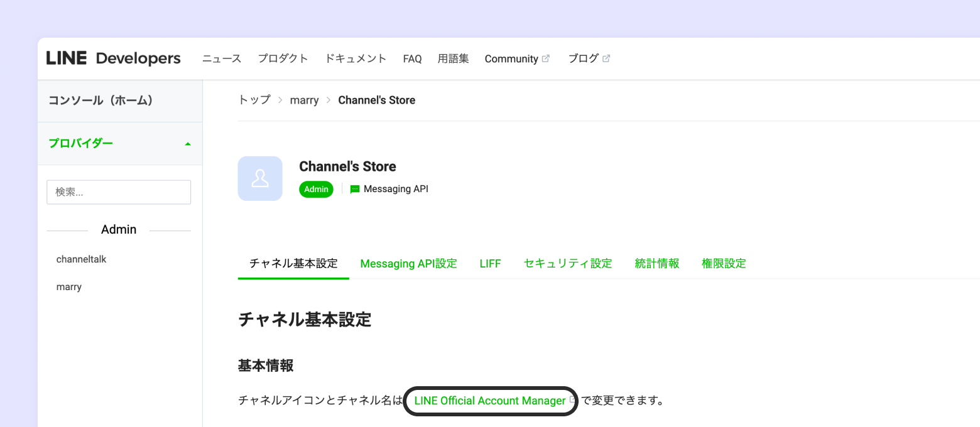Click the Channel's Store title heading
The height and width of the screenshot is (427, 980).
347,166
